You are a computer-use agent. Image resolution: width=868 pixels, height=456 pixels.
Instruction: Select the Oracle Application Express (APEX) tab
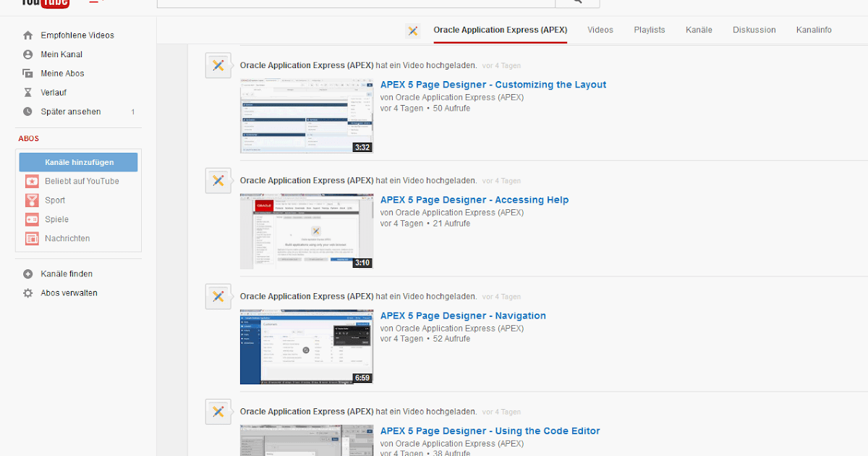click(x=500, y=30)
